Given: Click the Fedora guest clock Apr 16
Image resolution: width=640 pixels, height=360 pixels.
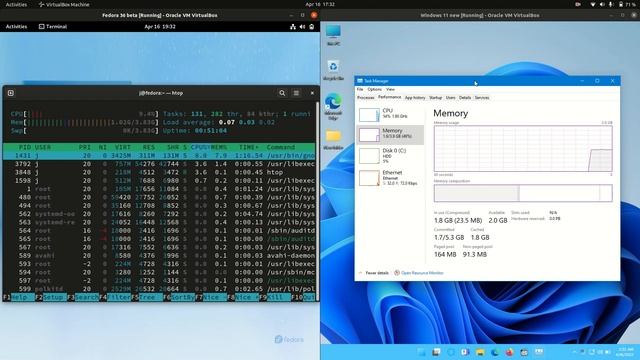Looking at the screenshot, I should [x=160, y=27].
